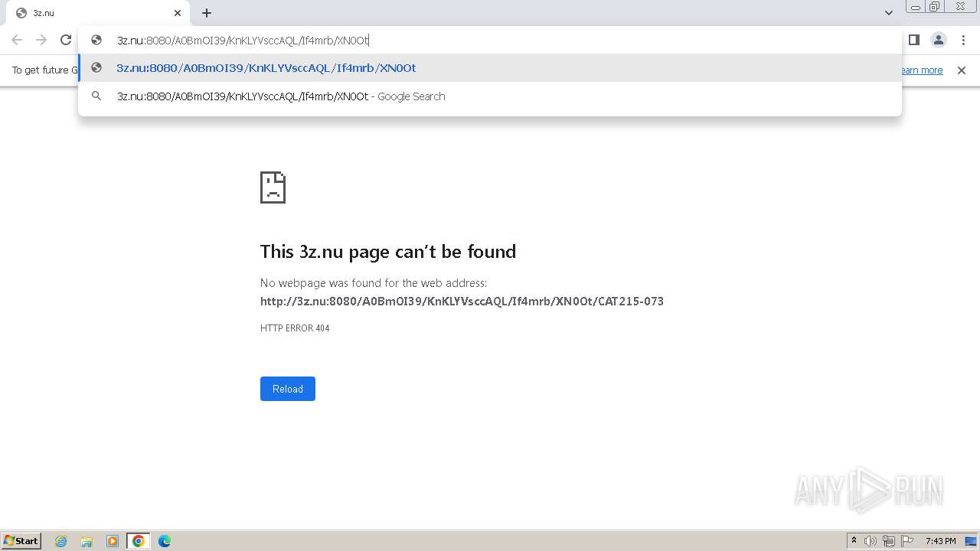Open the volume control tray icon
Image resolution: width=980 pixels, height=551 pixels.
871,541
